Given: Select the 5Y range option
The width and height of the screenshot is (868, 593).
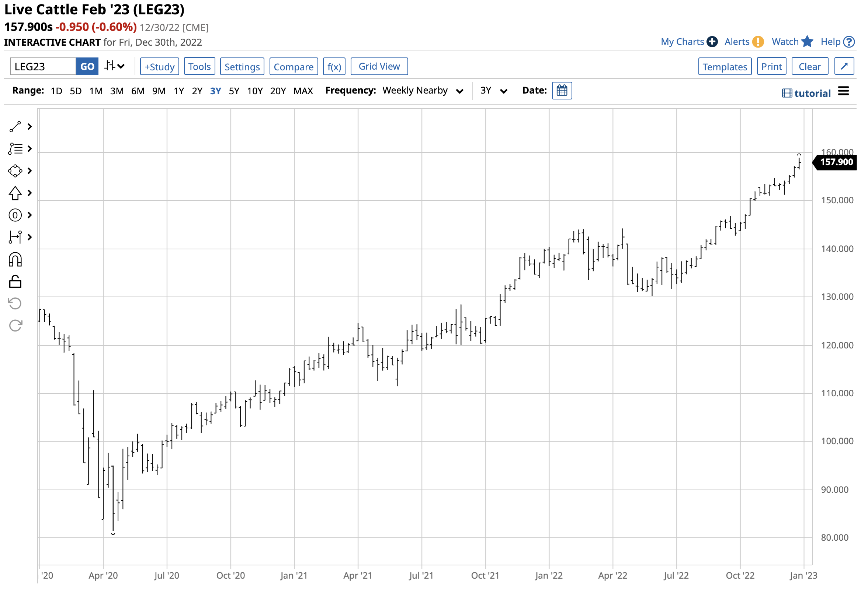Looking at the screenshot, I should click(234, 91).
